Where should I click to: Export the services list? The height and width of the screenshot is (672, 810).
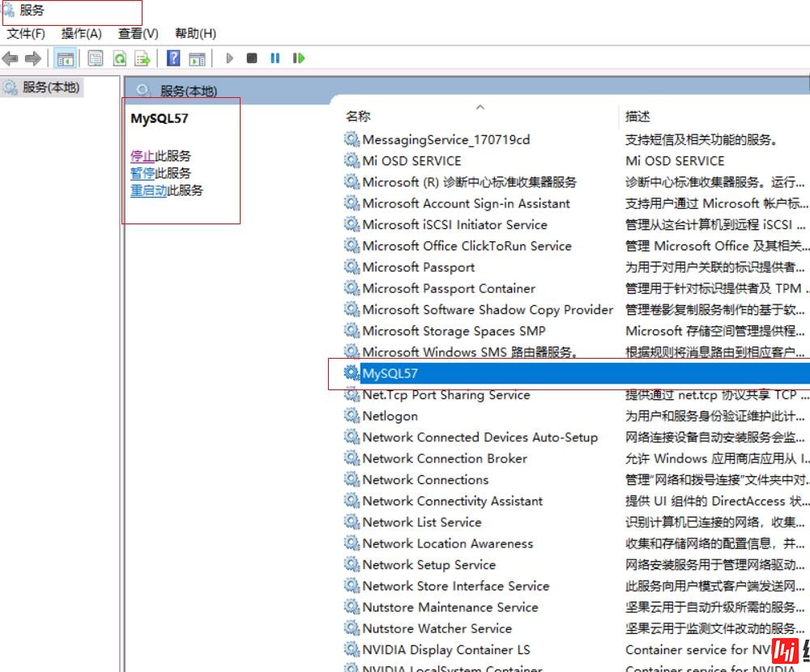[144, 57]
